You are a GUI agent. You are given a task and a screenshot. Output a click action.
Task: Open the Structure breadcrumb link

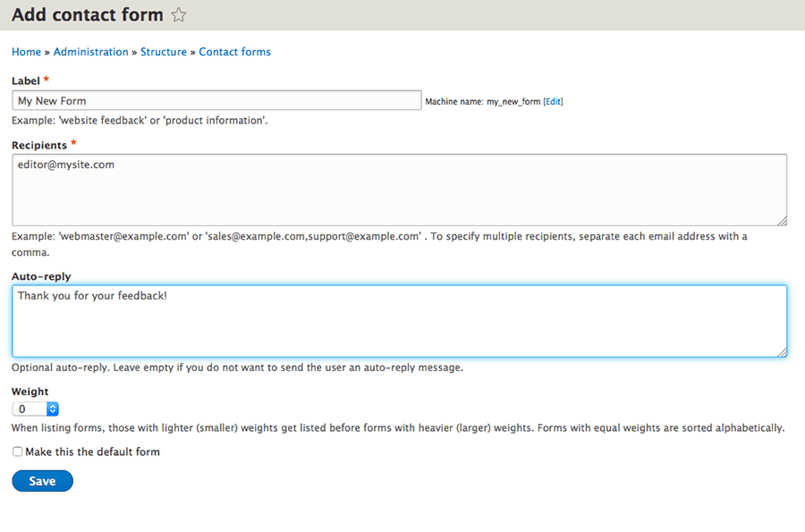(164, 52)
